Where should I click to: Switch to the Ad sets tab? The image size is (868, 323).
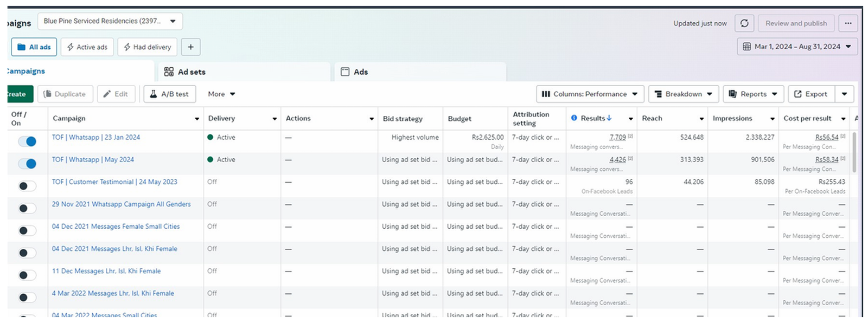pos(244,72)
